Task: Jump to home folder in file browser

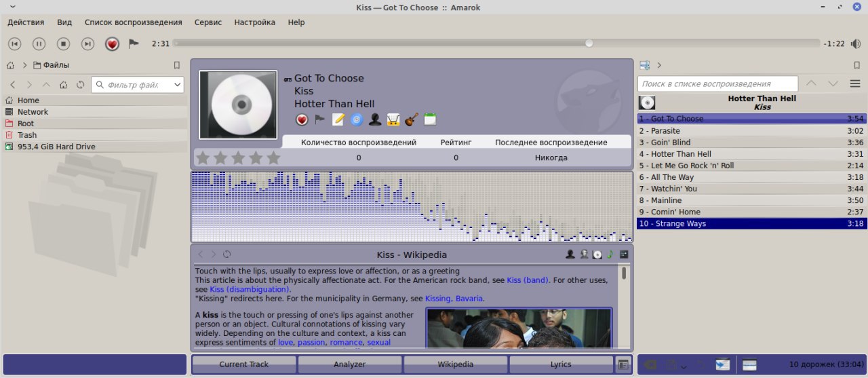Action: 63,85
